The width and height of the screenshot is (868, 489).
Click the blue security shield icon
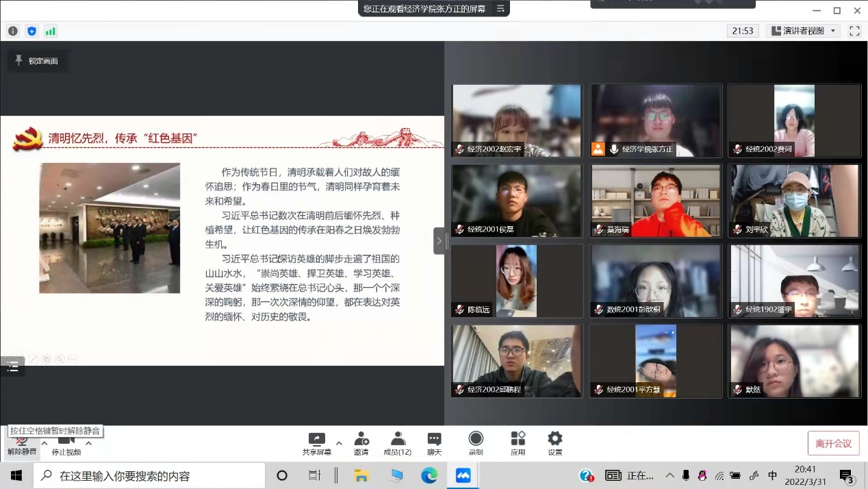coord(31,31)
